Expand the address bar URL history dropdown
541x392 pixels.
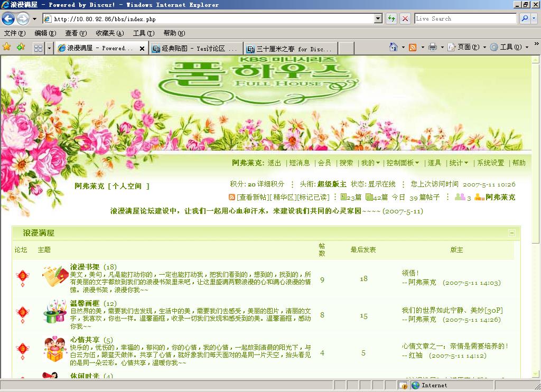pyautogui.click(x=378, y=18)
